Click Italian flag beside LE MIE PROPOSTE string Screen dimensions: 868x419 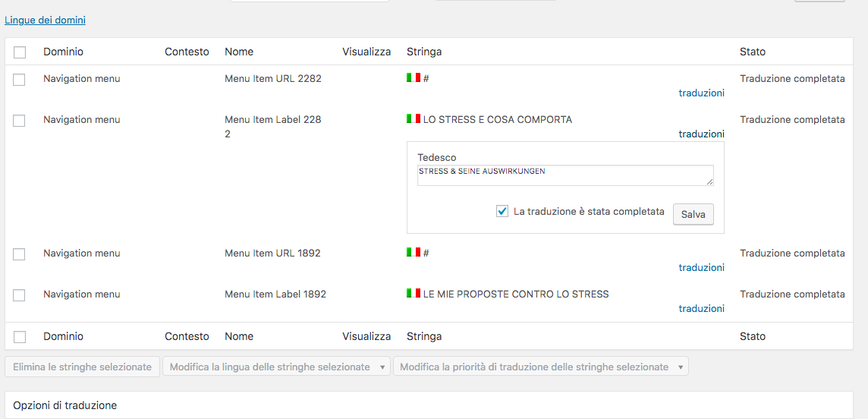click(x=414, y=293)
